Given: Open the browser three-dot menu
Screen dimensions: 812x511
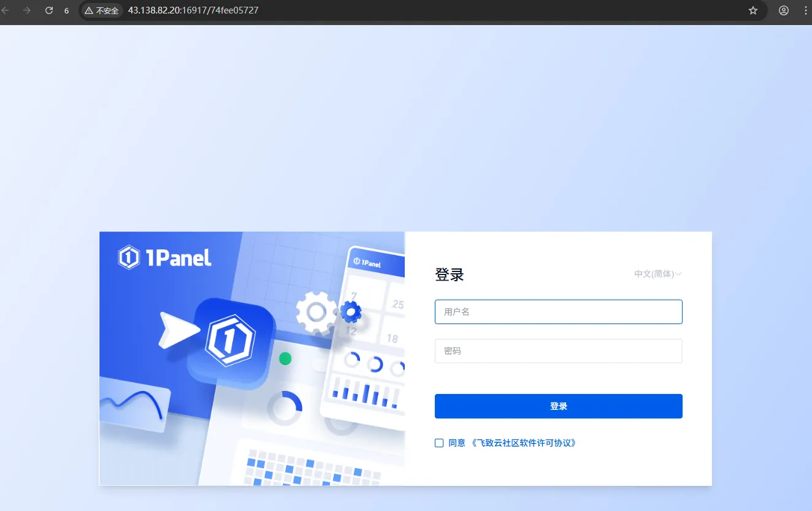Looking at the screenshot, I should pos(805,10).
